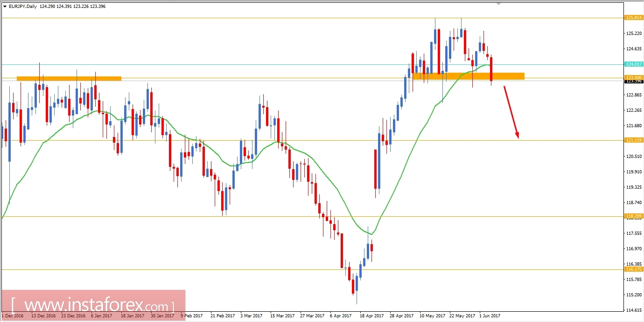Click the 123.500 orange price tag
644x322 pixels.
[x=635, y=76]
